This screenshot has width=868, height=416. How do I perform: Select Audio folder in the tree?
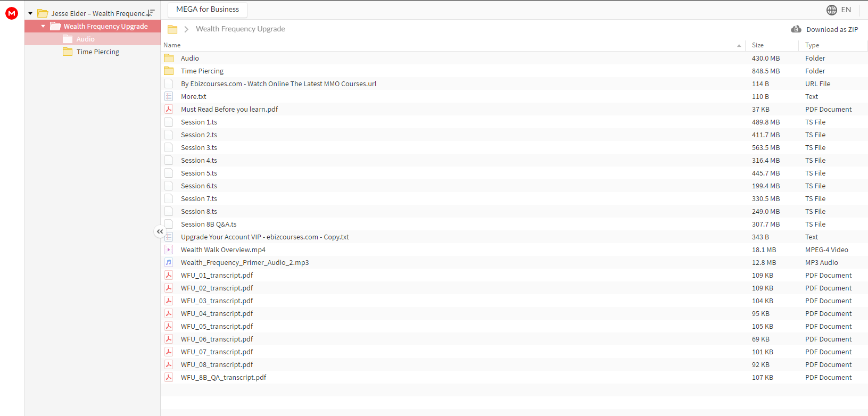86,39
